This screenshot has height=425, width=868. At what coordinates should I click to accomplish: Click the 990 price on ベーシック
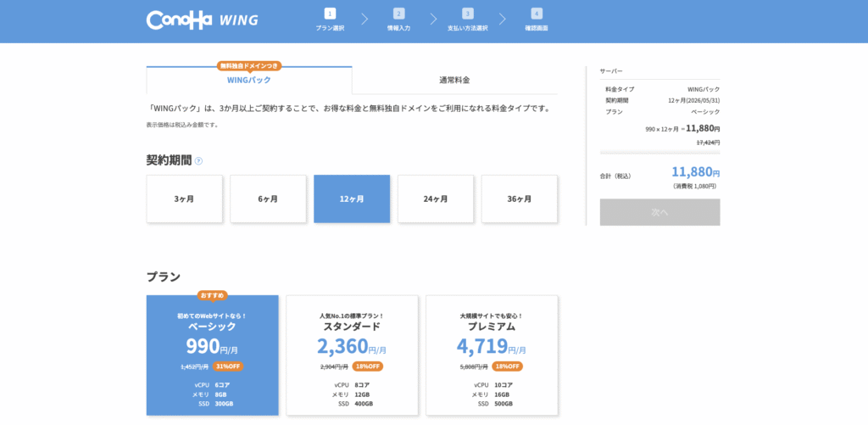203,346
